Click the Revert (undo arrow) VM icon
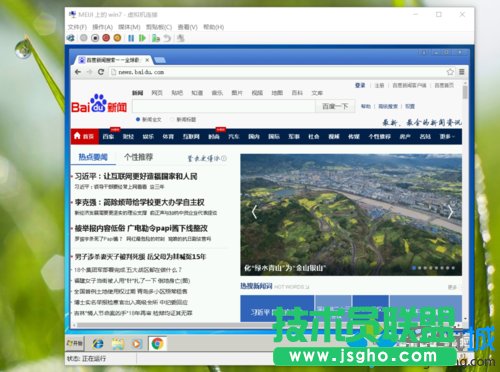Image resolution: width=500 pixels, height=372 pixels. pyautogui.click(x=167, y=38)
